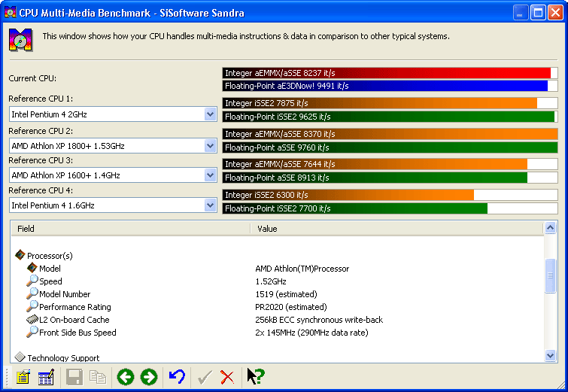Click the magnifier icon beside Front Side Bus Speed

click(x=32, y=332)
